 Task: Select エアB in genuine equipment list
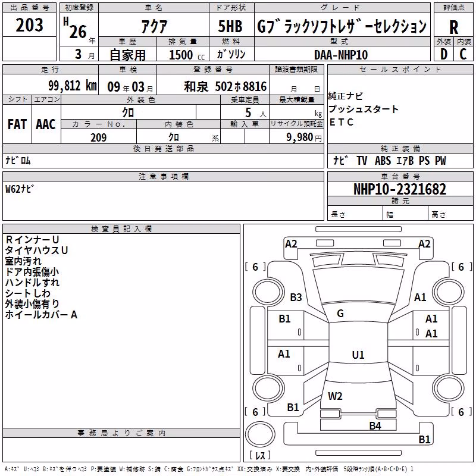(405, 161)
